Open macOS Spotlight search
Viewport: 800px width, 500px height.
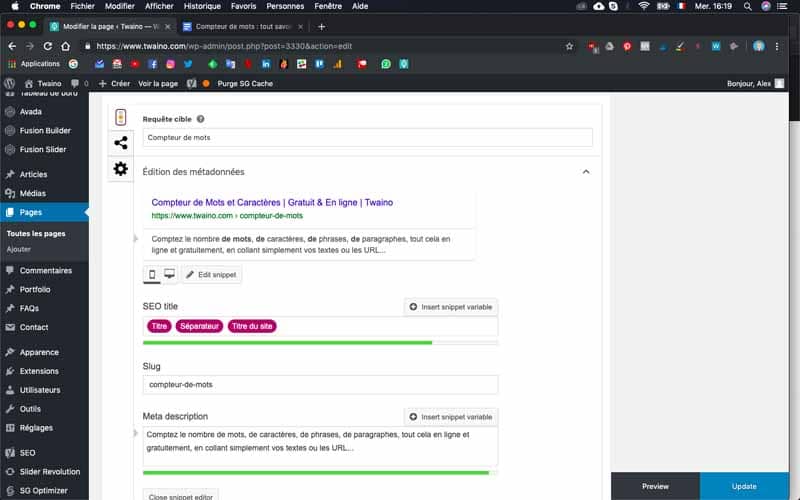click(747, 6)
